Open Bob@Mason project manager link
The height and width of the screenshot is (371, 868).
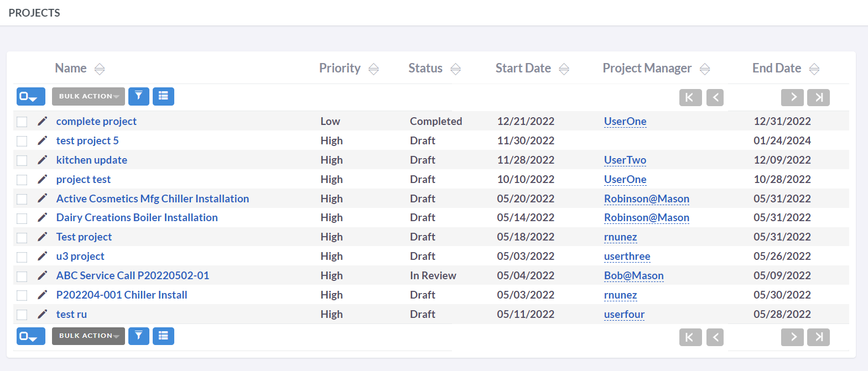tap(633, 275)
